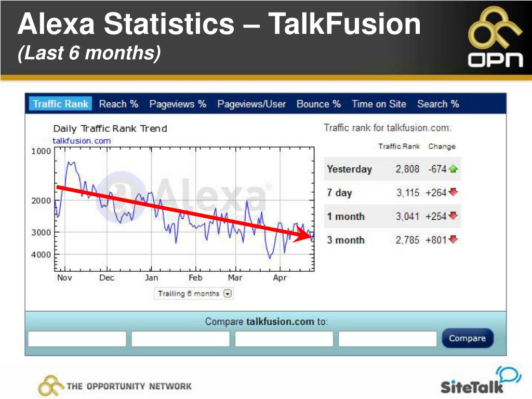Click the Yesterday row label

[x=350, y=169]
